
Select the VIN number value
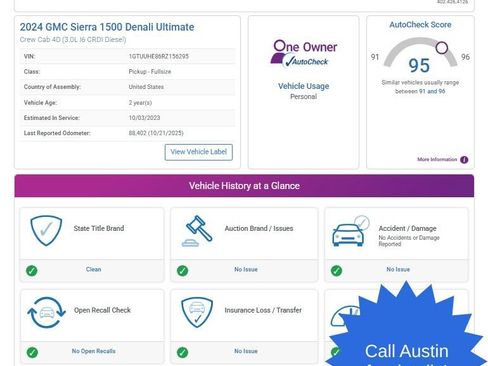click(x=159, y=56)
